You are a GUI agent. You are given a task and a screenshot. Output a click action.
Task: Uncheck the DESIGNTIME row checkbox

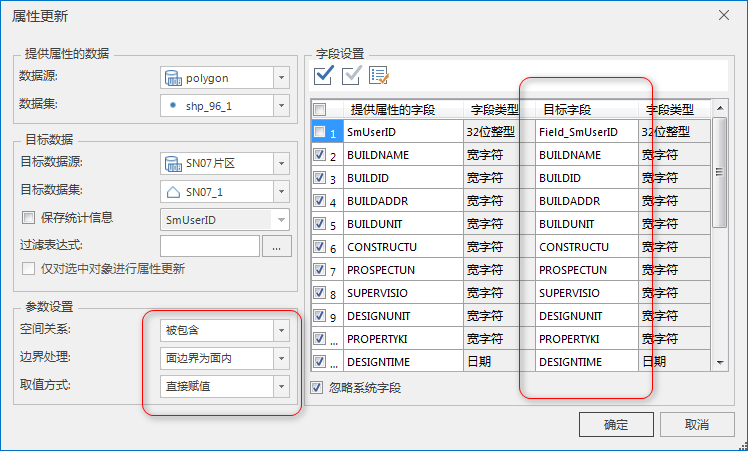coord(320,361)
